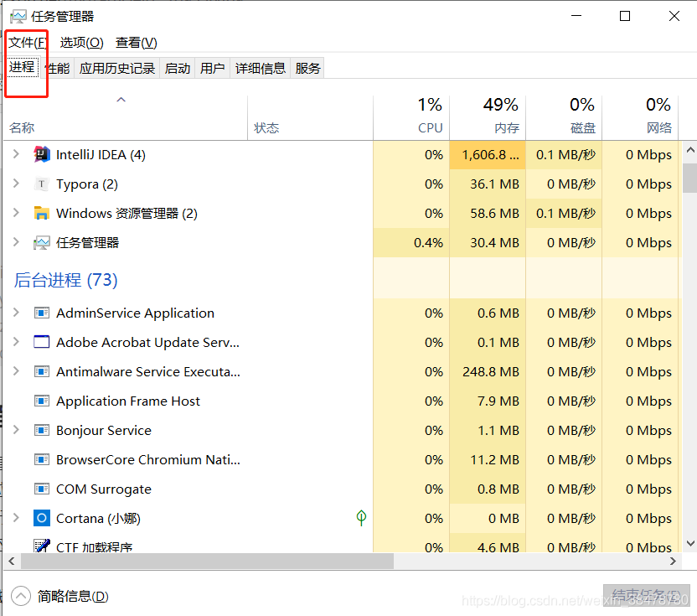Click the Typora app icon
Viewport: 697px width, 616px height.
tap(41, 184)
